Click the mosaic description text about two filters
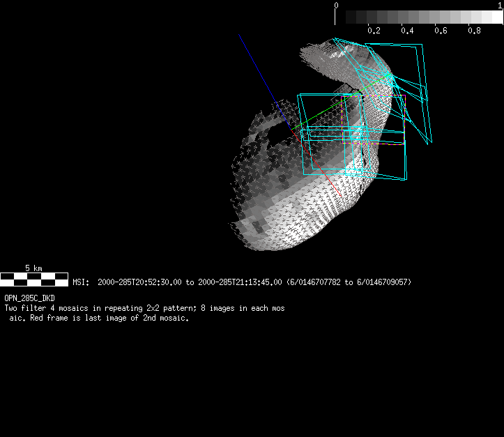Screen dimensions: 504x437 pos(144,308)
